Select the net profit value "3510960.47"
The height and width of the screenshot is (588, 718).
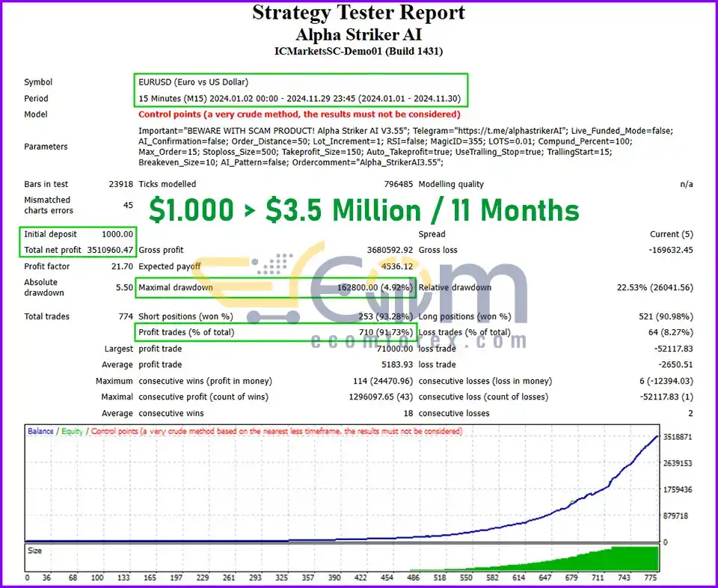pyautogui.click(x=110, y=250)
